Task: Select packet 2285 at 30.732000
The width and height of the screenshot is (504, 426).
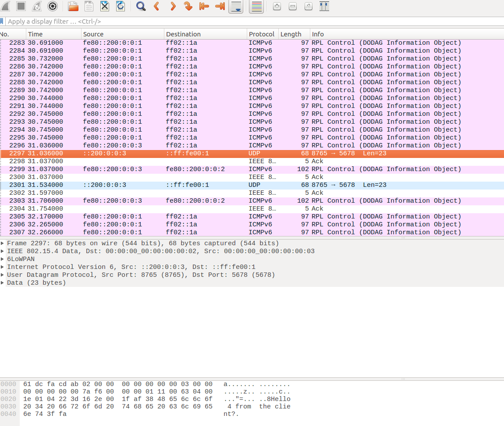Action: pyautogui.click(x=252, y=58)
